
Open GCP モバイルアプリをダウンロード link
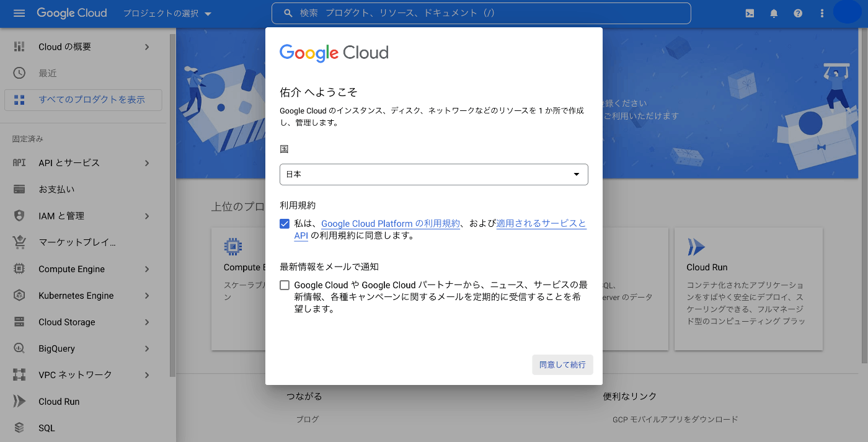click(675, 419)
